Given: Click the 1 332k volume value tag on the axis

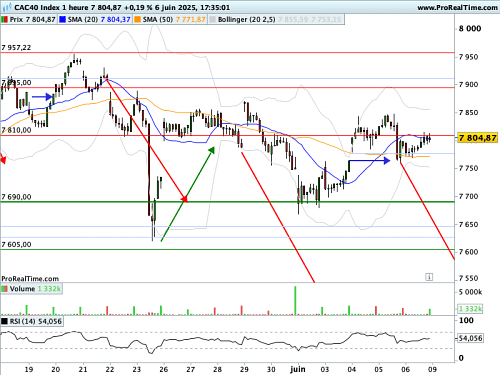Looking at the screenshot, I should (470, 309).
